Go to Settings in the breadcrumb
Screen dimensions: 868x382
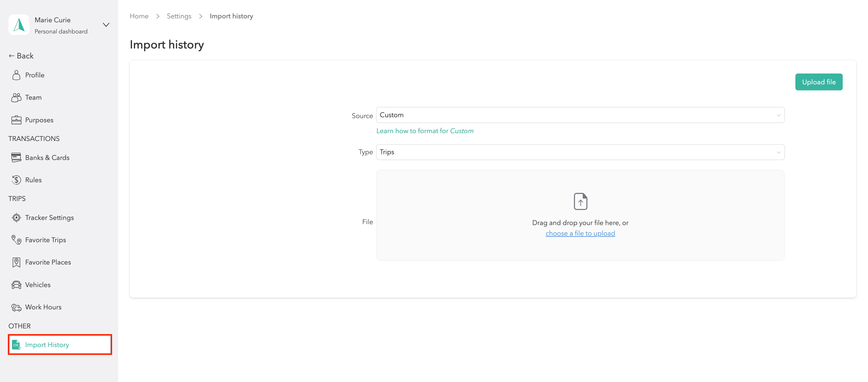click(x=179, y=16)
